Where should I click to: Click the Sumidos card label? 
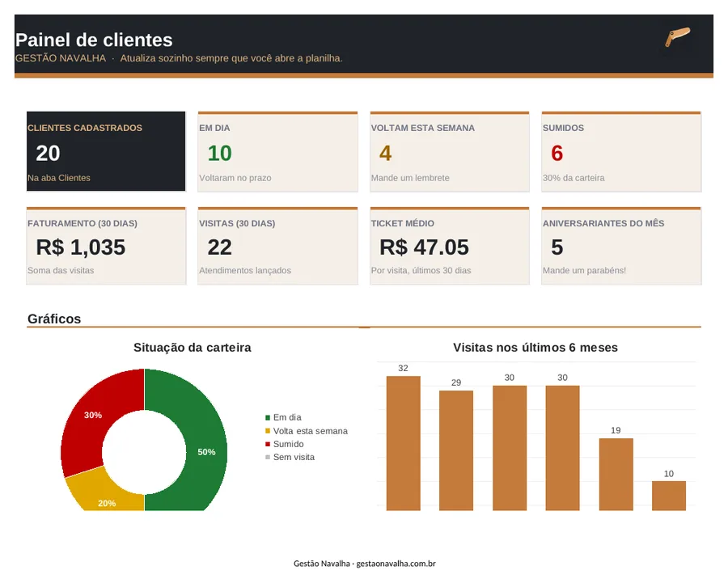click(563, 128)
